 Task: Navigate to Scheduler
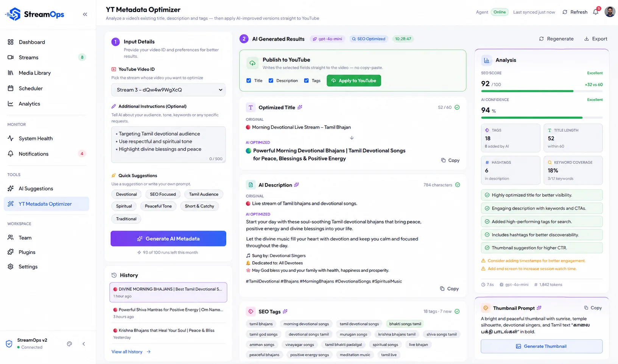click(x=47, y=88)
